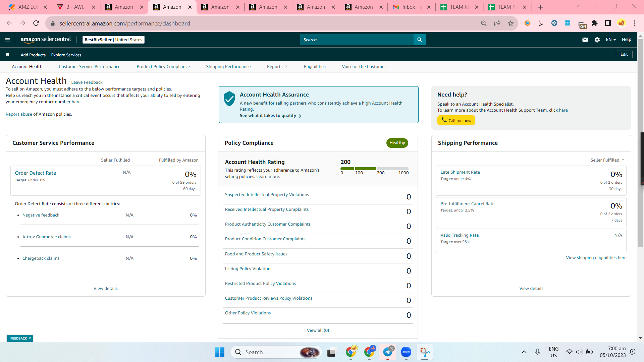Show hidden system tray icons
This screenshot has width=644, height=362.
(524, 352)
